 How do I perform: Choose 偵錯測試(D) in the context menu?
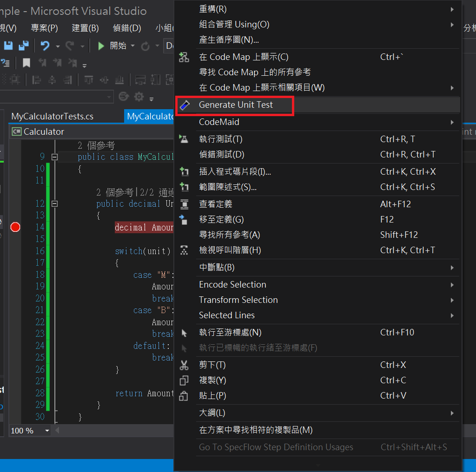[317, 154]
